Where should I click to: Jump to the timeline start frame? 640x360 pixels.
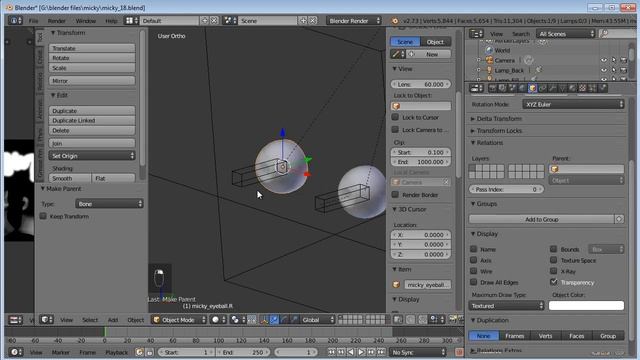click(x=331, y=352)
